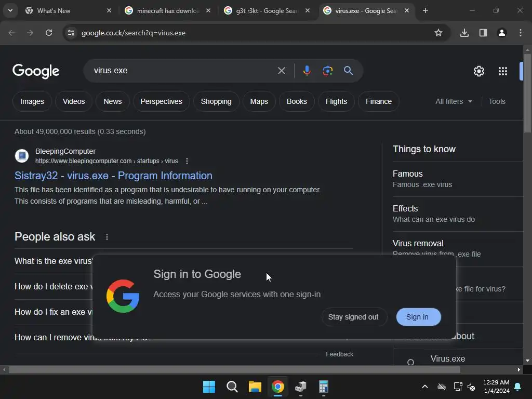Open the Chrome downloads icon
The height and width of the screenshot is (399, 532).
coord(464,33)
